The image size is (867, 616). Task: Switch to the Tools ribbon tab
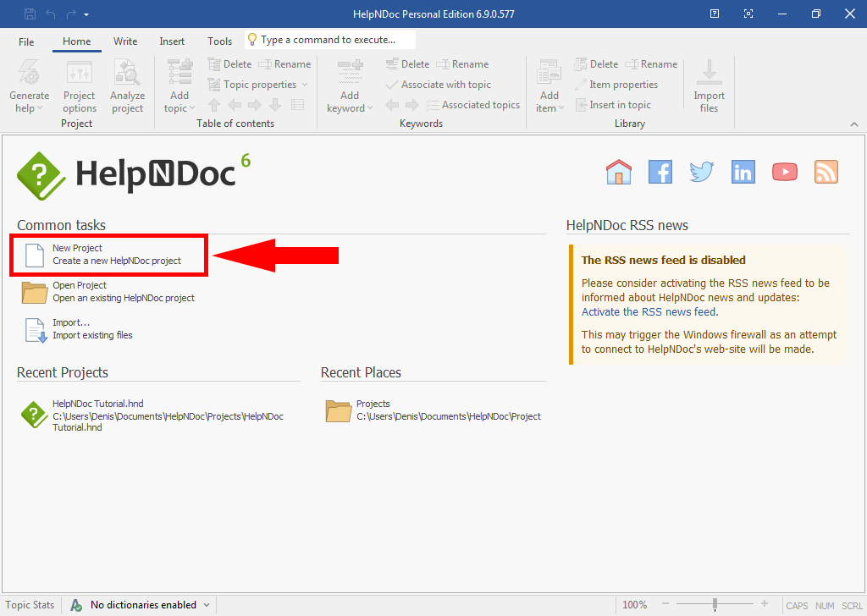[219, 41]
